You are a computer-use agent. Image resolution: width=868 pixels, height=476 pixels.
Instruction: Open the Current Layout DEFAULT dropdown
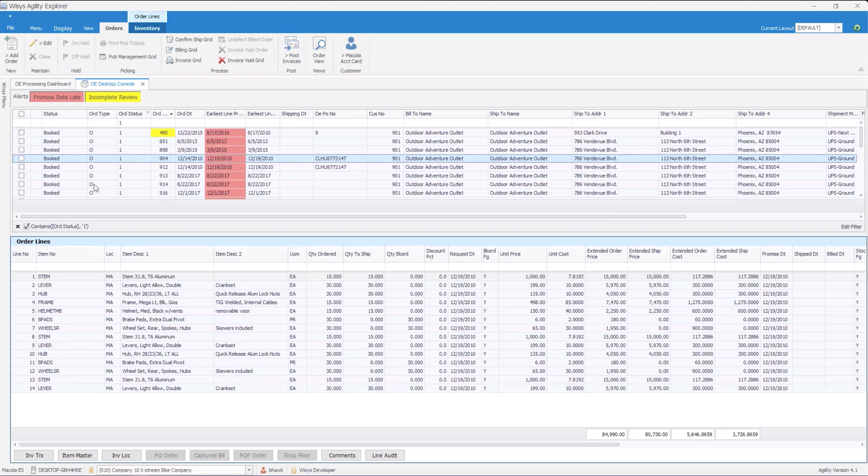tap(839, 28)
